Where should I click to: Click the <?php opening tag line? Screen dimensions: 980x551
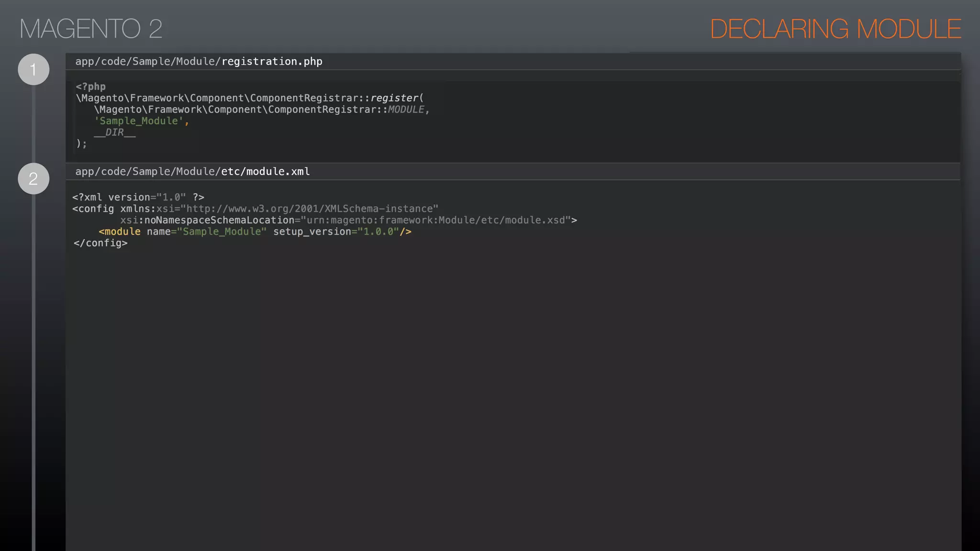click(x=90, y=87)
